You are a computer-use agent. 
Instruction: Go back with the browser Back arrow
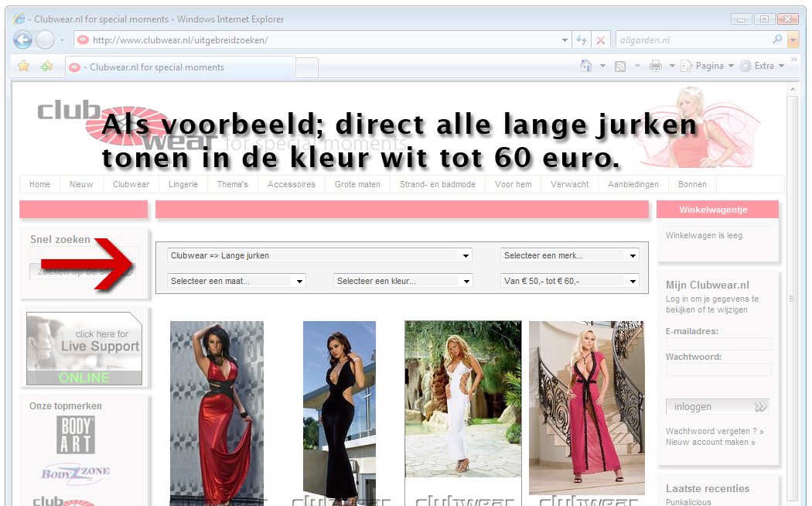pos(22,40)
